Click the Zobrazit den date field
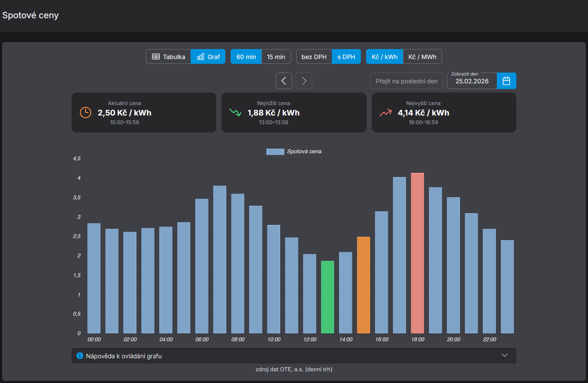Screen dimensions: 588x383 [472, 81]
